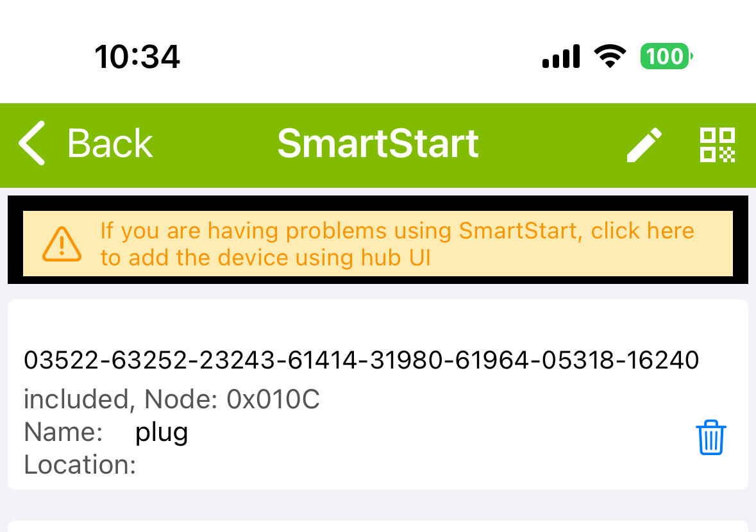Screen dimensions: 756x532
Task: Tap the Back text label
Action: point(110,144)
